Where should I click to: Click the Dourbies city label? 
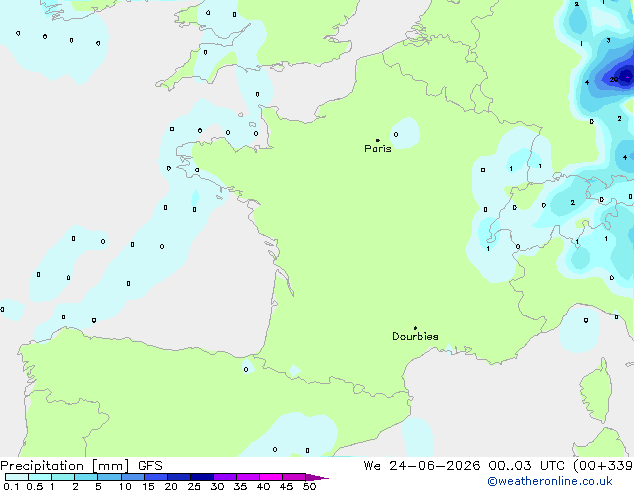(x=415, y=336)
